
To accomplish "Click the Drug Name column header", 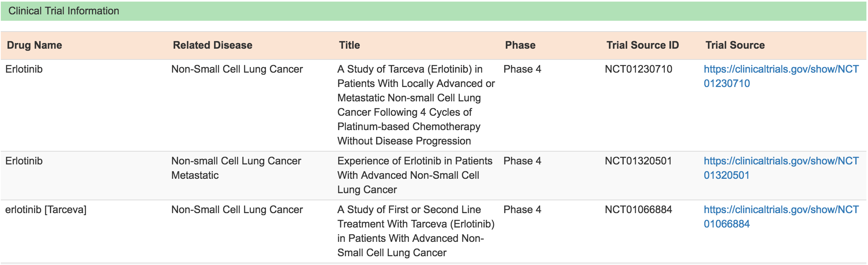I will [34, 45].
